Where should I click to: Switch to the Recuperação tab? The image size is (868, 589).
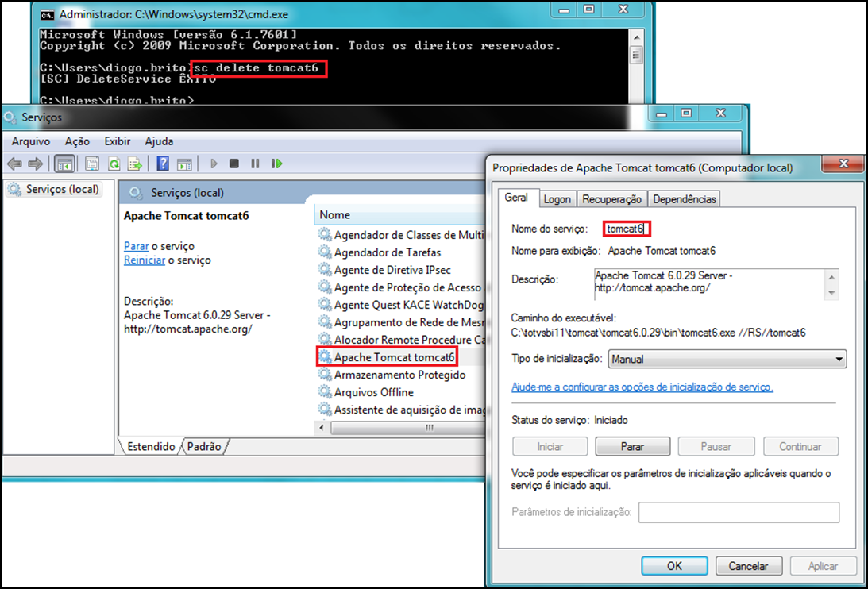611,199
